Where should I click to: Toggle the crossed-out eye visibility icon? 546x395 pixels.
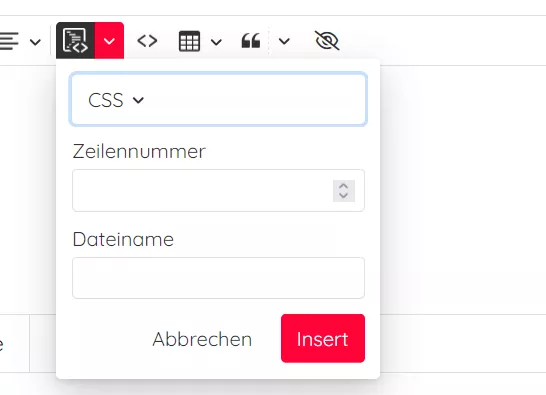327,40
